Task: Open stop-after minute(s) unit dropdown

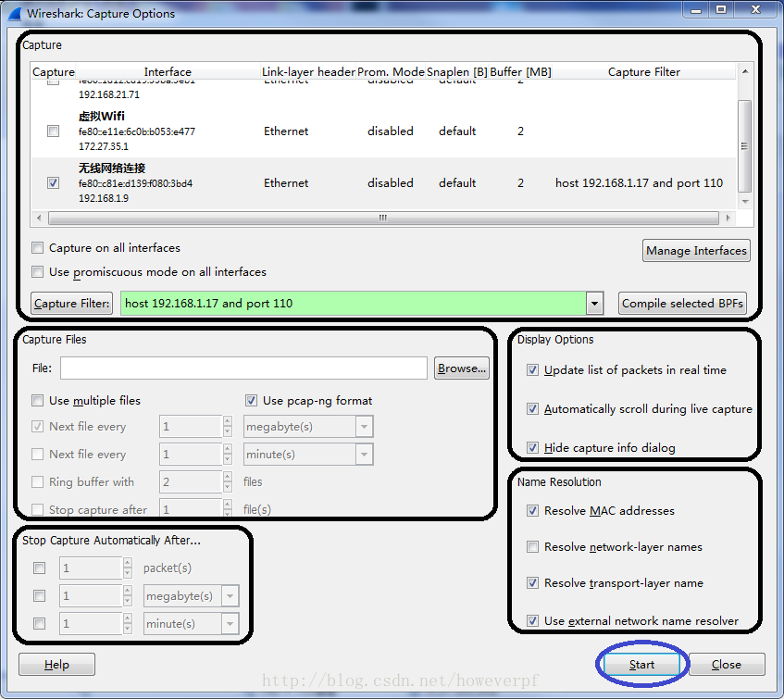Action: pos(230,623)
